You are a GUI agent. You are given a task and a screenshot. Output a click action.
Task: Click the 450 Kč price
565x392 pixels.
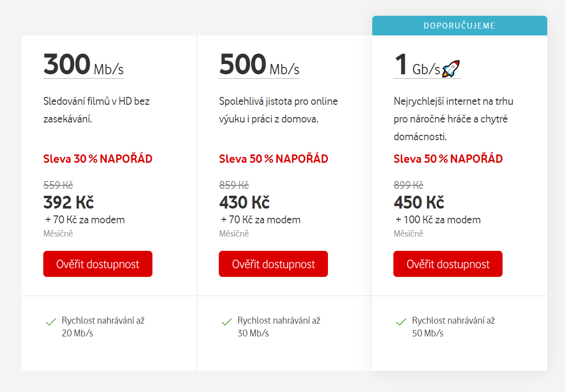[x=418, y=202]
